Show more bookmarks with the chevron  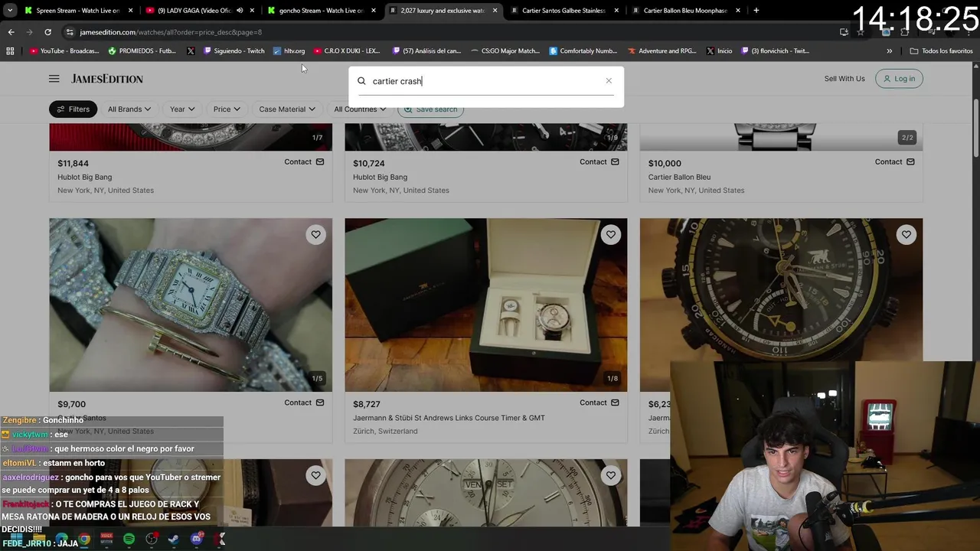[889, 51]
